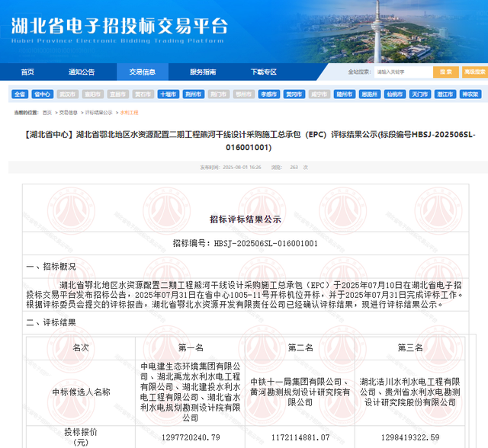488x448 pixels.
Task: Select the 天门市 region filter
Action: [420, 94]
